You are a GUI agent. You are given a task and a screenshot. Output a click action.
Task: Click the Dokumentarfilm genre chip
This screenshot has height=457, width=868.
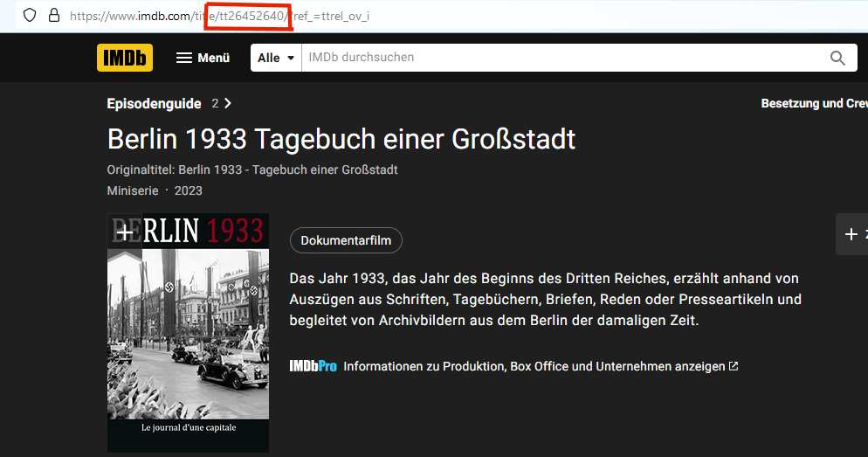coord(346,240)
